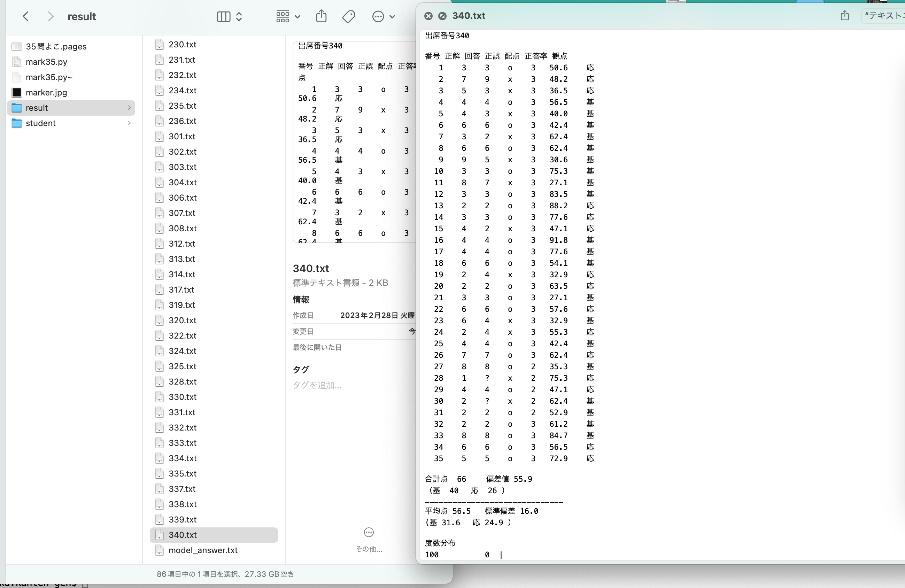Click the prohibition icon in Quick Look titlebar
Viewport: 905px width, 588px height.
tap(442, 16)
